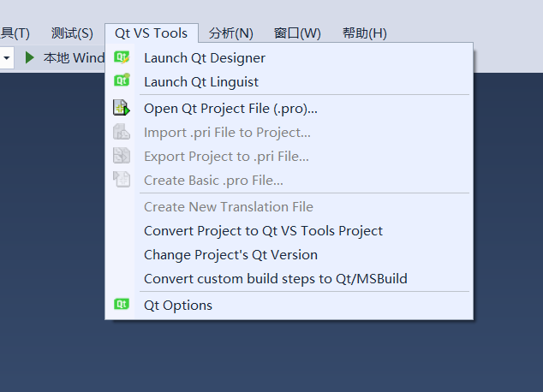Click the green Qt Options icon
543x392 pixels.
122,305
